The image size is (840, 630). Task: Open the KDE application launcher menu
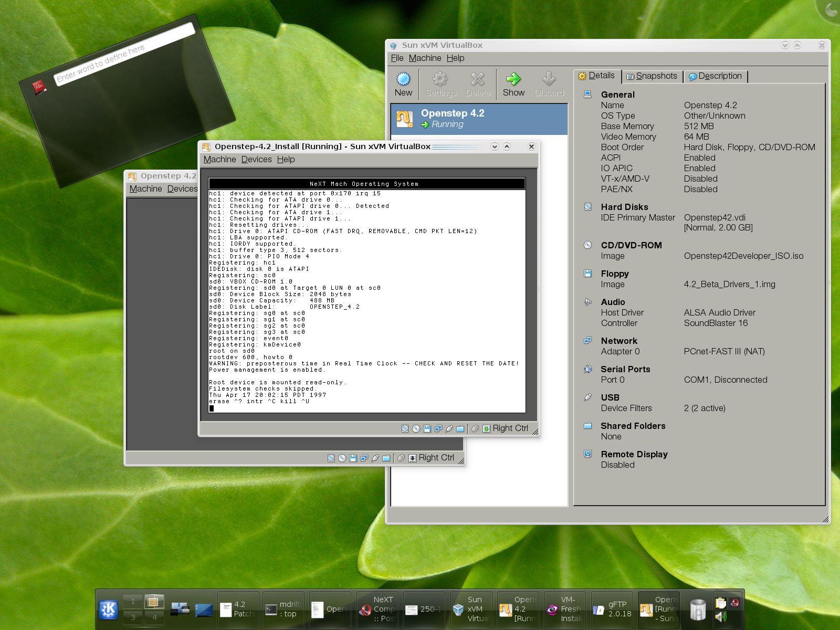pos(108,608)
